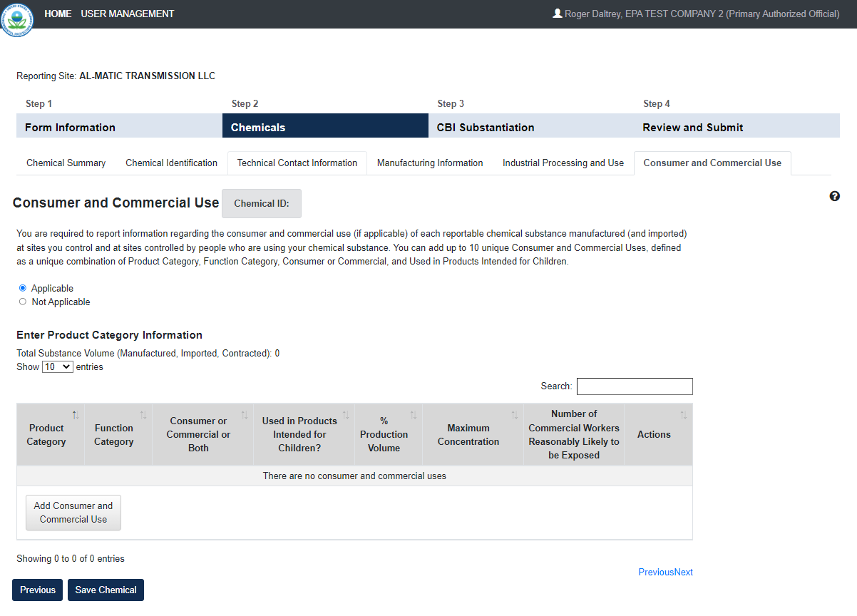Go to Step 1 Form Information

click(x=119, y=127)
